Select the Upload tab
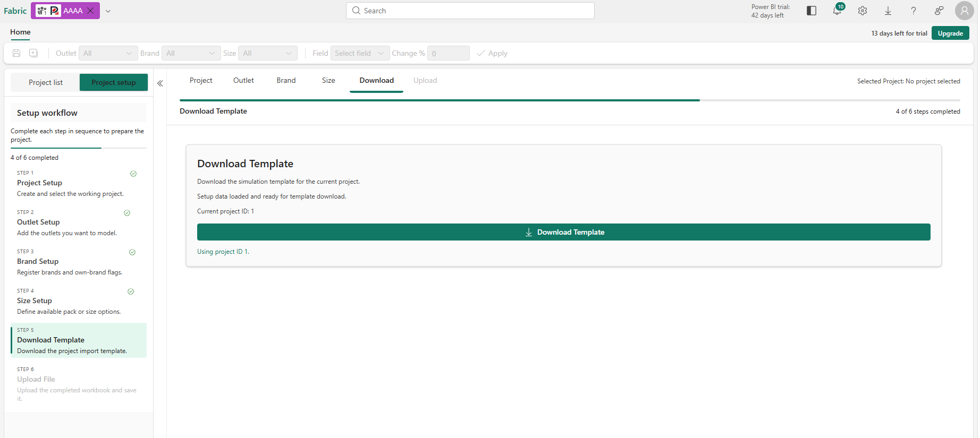 pyautogui.click(x=425, y=80)
